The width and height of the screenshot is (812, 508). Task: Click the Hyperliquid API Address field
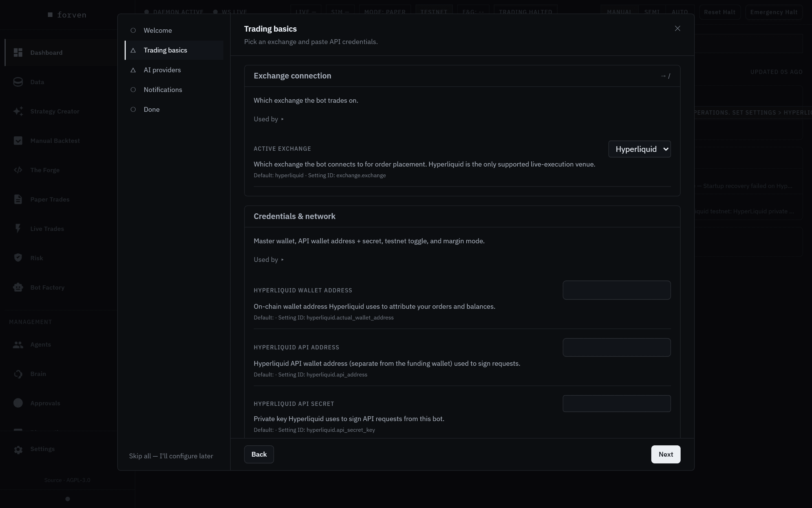(617, 347)
